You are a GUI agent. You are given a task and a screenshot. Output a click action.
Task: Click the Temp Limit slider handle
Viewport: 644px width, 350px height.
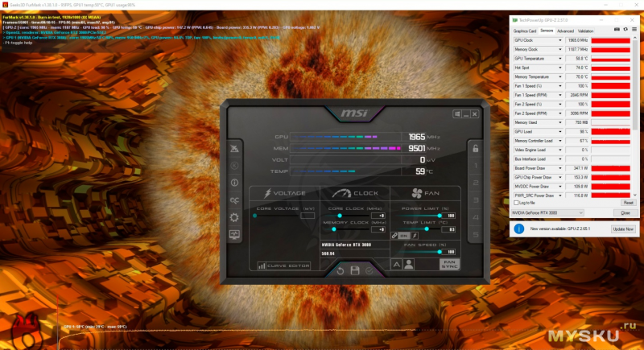[x=427, y=229]
